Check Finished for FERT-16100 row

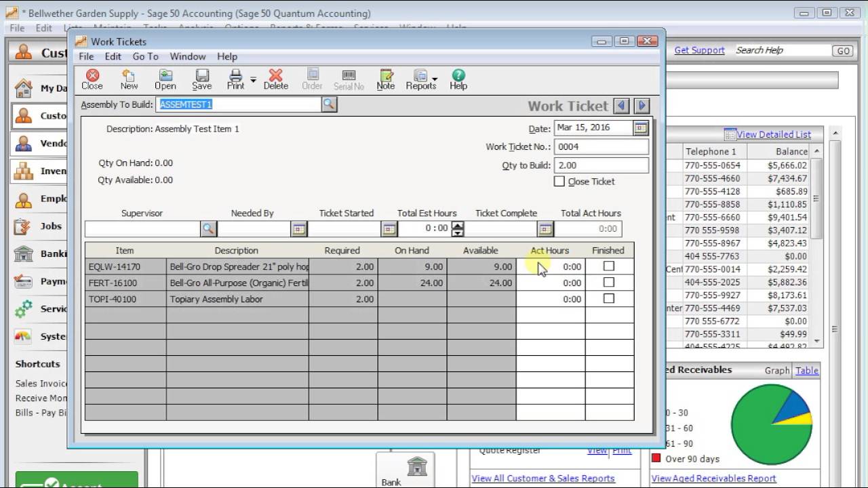click(x=609, y=283)
